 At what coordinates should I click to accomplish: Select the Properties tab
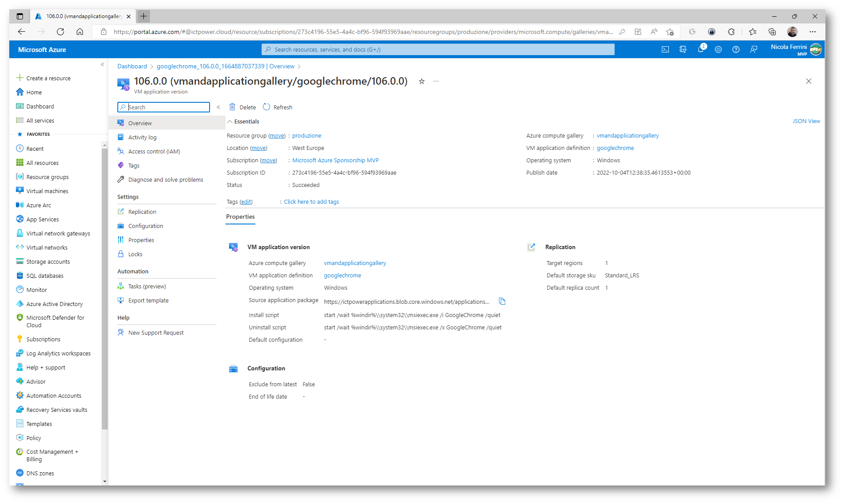pyautogui.click(x=240, y=217)
